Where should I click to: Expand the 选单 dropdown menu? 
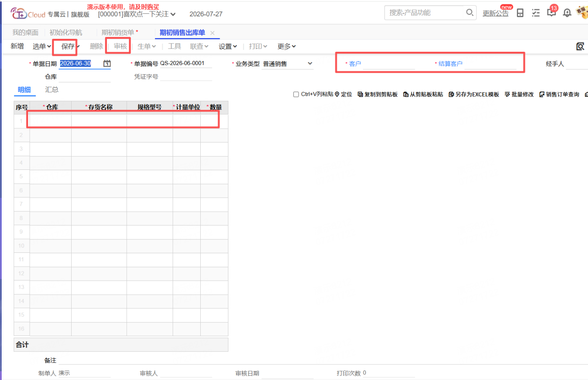(x=42, y=46)
